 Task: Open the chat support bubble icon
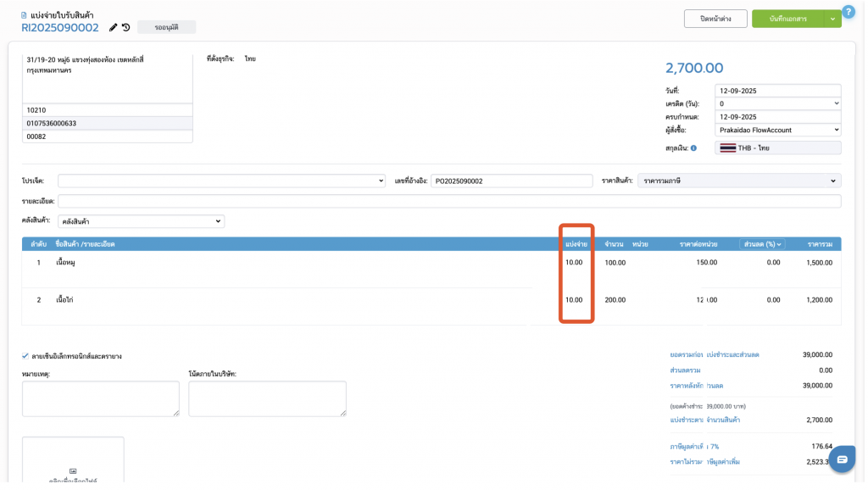coord(842,459)
